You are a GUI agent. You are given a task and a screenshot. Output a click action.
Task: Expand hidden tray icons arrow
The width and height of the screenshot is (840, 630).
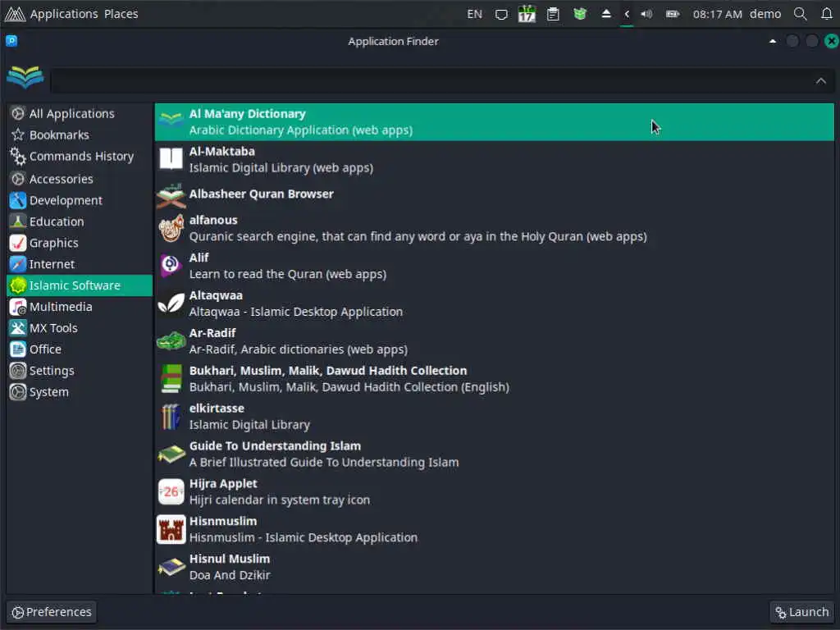627,14
